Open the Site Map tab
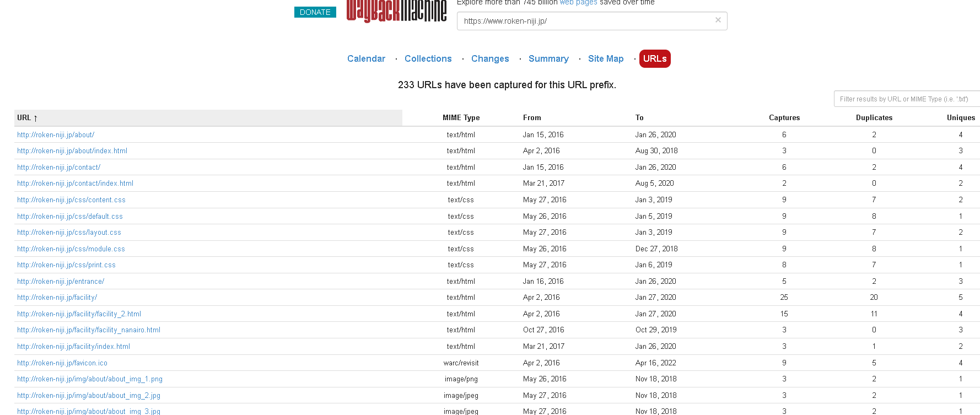Image resolution: width=980 pixels, height=415 pixels. click(605, 58)
